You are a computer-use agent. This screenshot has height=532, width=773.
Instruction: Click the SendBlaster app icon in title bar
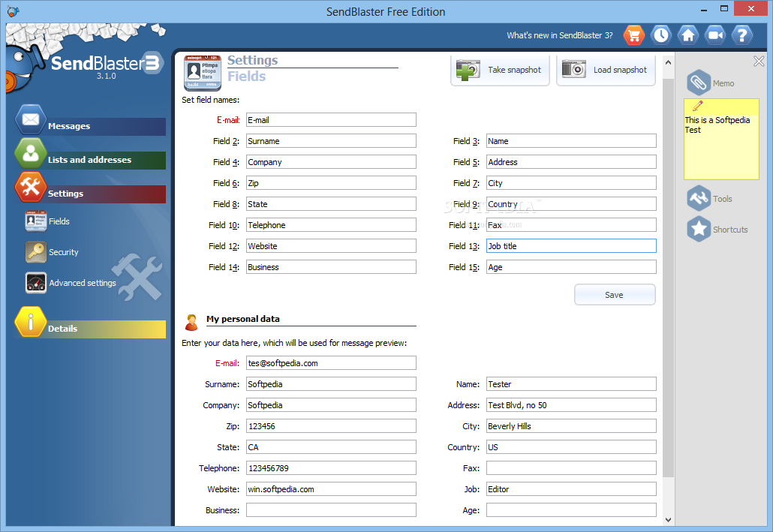point(14,11)
